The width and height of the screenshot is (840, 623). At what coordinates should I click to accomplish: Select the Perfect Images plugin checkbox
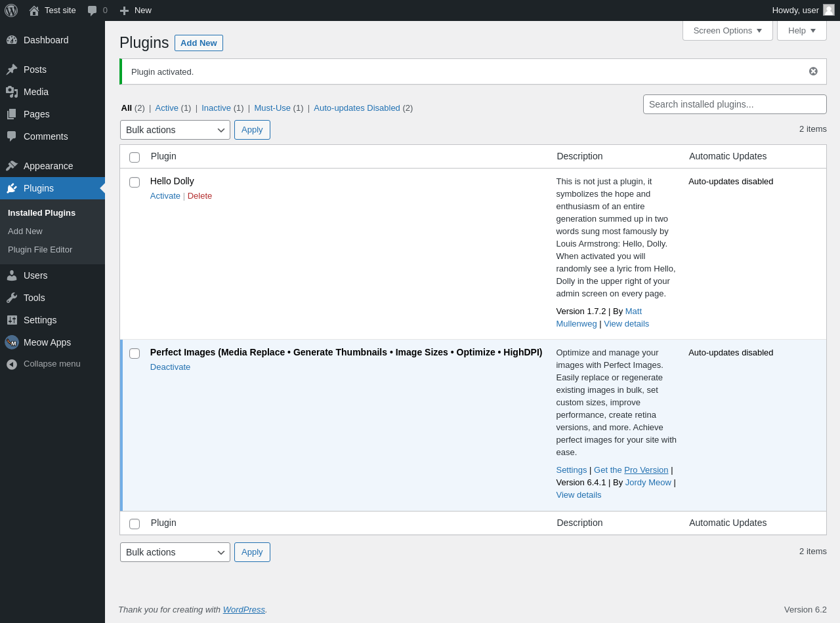coord(135,353)
